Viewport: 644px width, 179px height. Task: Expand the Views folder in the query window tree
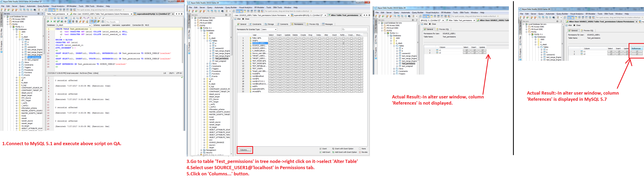(x=20, y=62)
